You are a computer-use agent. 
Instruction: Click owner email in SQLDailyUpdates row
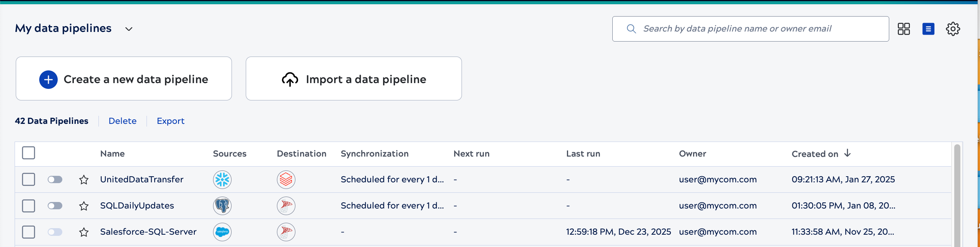click(718, 205)
